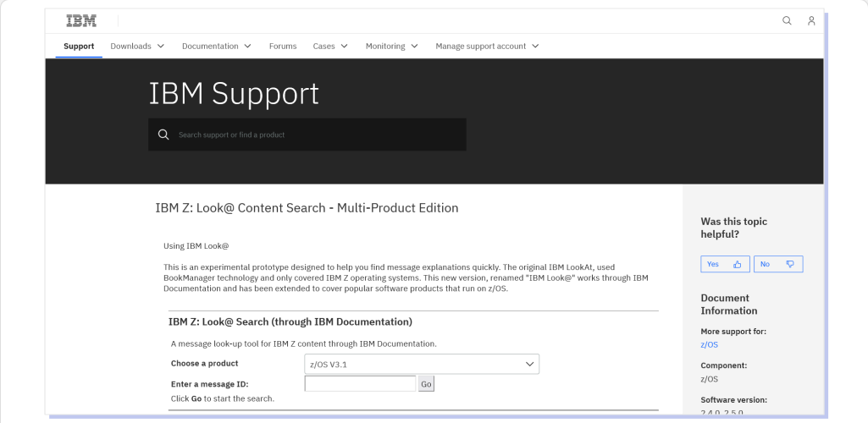Open the z/OS V3.1 product dropdown
Screen dimensions: 868x423
(422, 364)
